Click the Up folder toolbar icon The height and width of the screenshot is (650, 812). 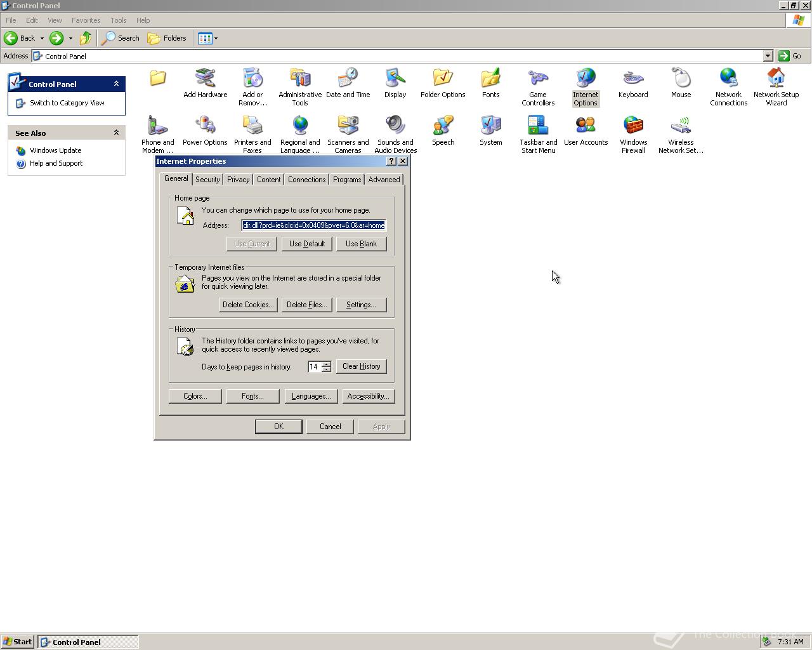(x=85, y=38)
